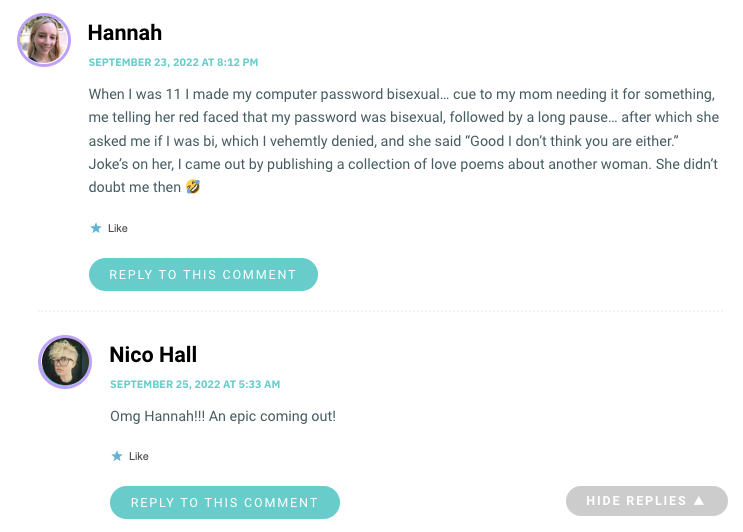
Task: Click the words 'doubt me then'
Action: 135,187
